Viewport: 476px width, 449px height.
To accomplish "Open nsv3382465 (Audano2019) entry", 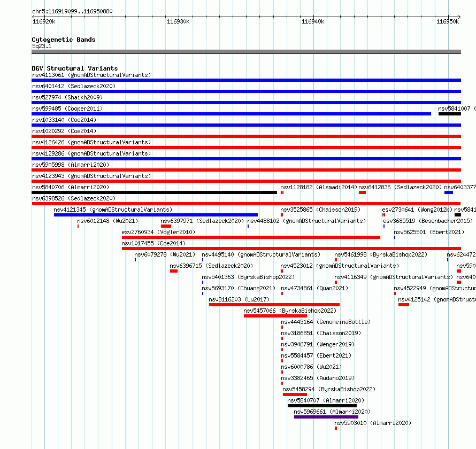I will pyautogui.click(x=318, y=378).
